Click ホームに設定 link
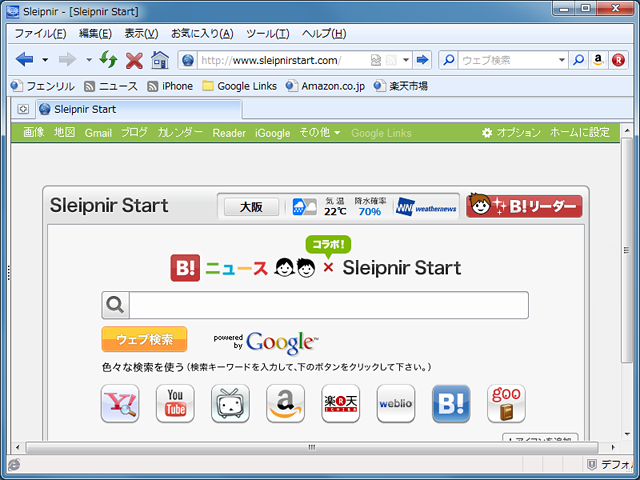The image size is (640, 480). tap(580, 132)
